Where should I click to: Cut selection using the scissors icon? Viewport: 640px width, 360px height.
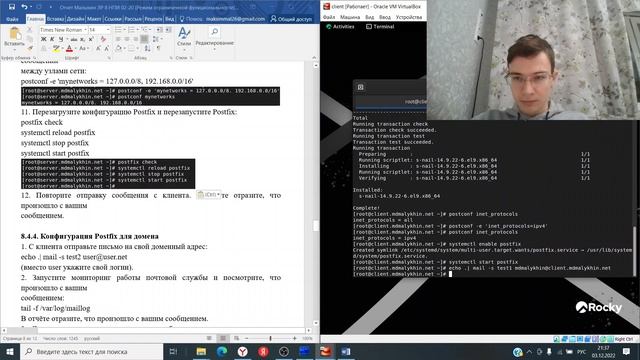tap(30, 30)
